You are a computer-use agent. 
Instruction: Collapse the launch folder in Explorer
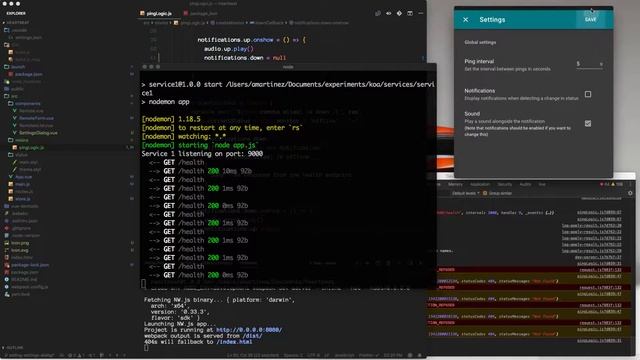[15, 67]
